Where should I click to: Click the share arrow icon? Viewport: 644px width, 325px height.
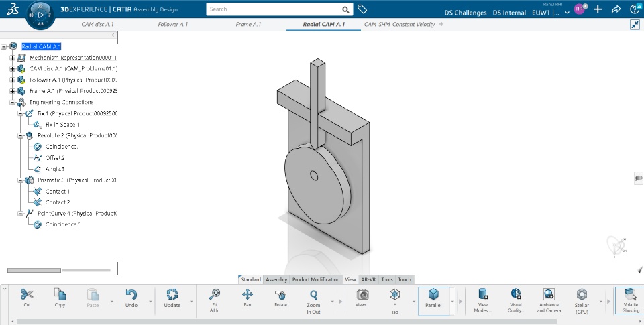[x=616, y=9]
